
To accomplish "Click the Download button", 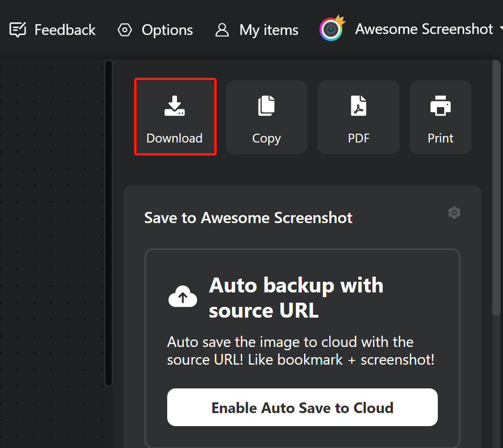I will click(175, 117).
